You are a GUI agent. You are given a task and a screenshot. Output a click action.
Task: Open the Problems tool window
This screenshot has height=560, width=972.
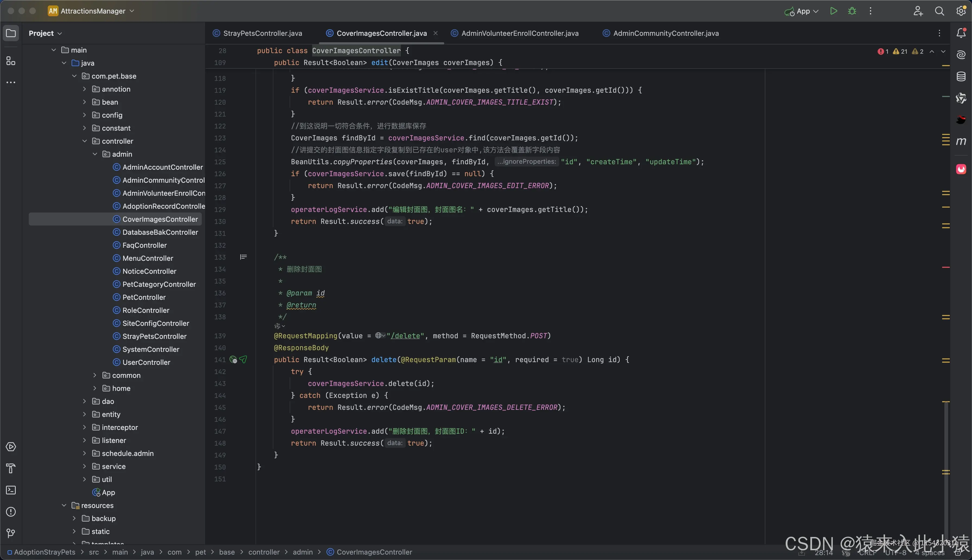point(11,511)
